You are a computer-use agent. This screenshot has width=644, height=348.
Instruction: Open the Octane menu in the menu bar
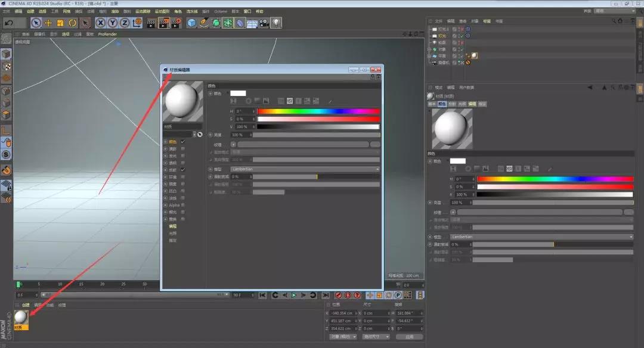click(x=220, y=11)
